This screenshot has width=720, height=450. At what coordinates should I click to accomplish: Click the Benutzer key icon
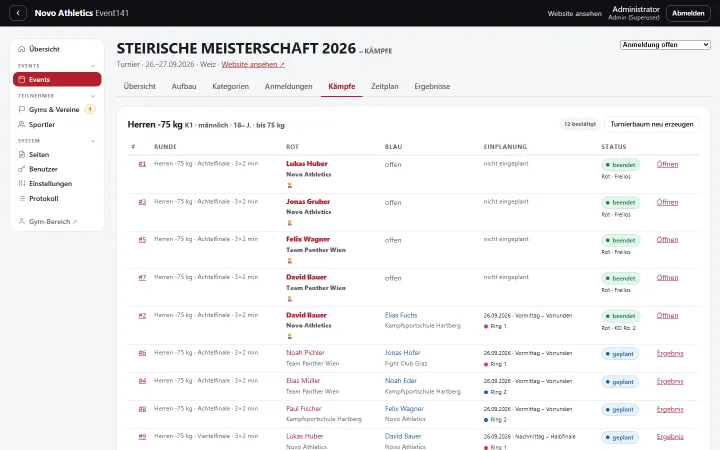tap(22, 169)
